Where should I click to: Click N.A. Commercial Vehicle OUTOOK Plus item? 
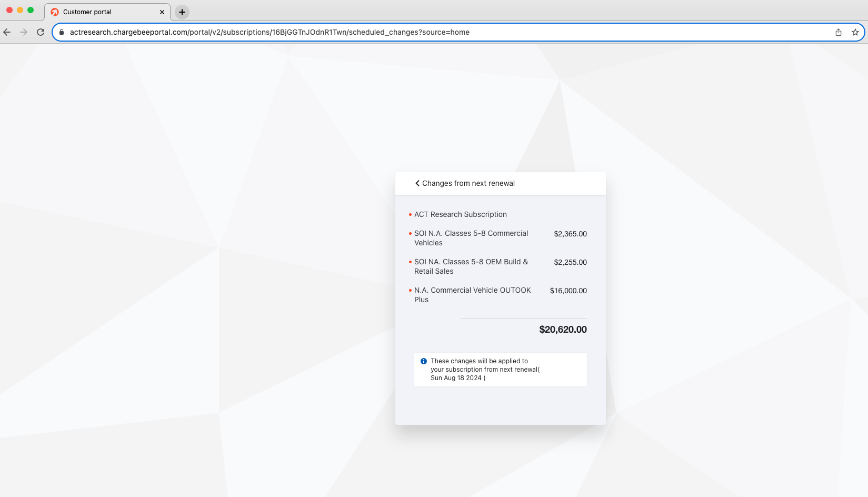473,295
